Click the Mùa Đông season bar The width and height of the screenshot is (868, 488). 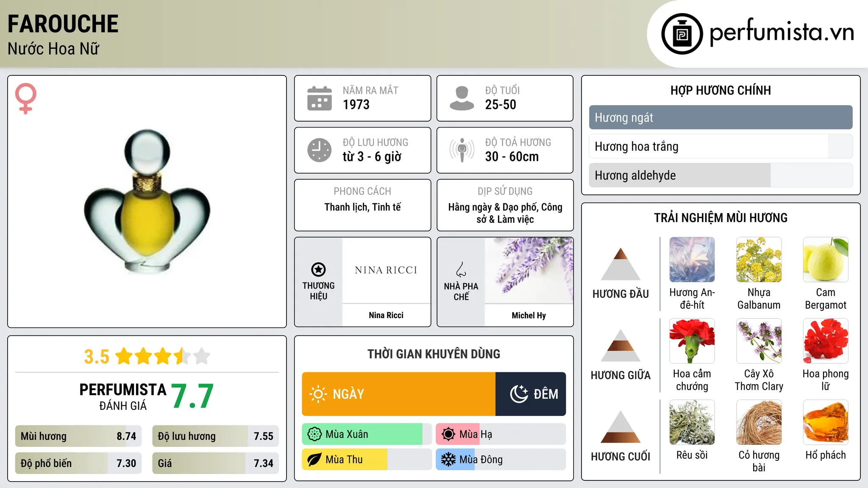[501, 460]
